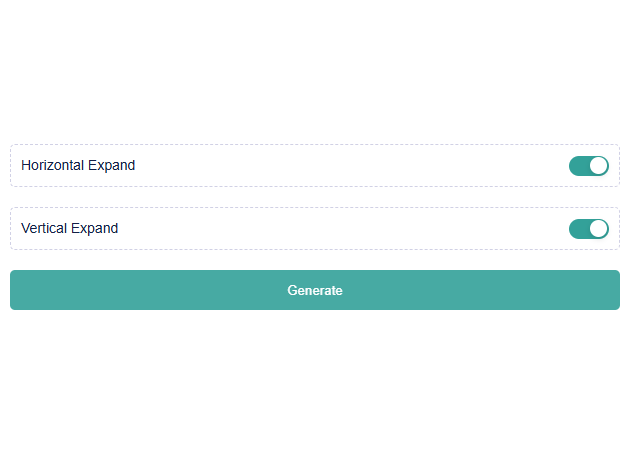Click the Vertical Expand label text

69,228
